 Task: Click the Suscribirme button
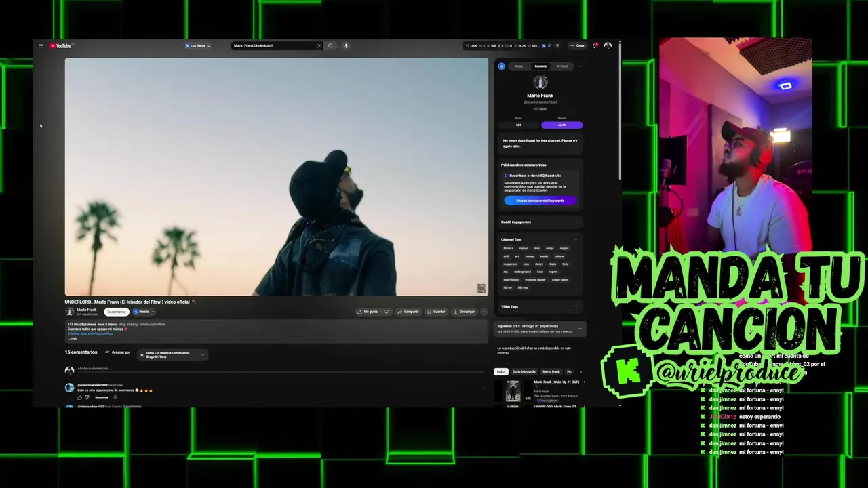click(117, 312)
